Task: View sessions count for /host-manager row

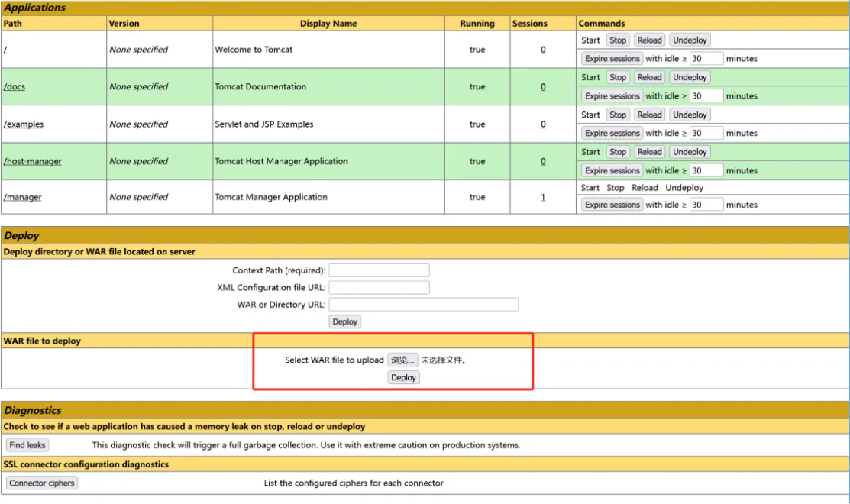Action: pos(543,161)
